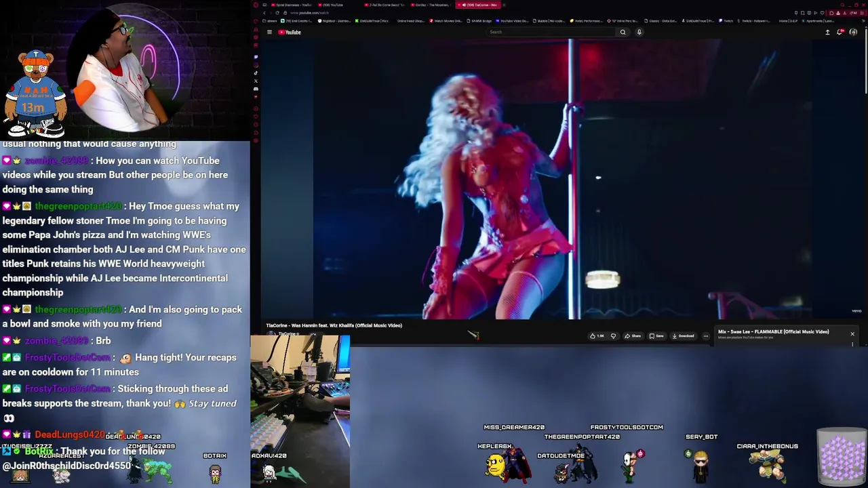Click the TiaCorinne music video player

coord(561,179)
